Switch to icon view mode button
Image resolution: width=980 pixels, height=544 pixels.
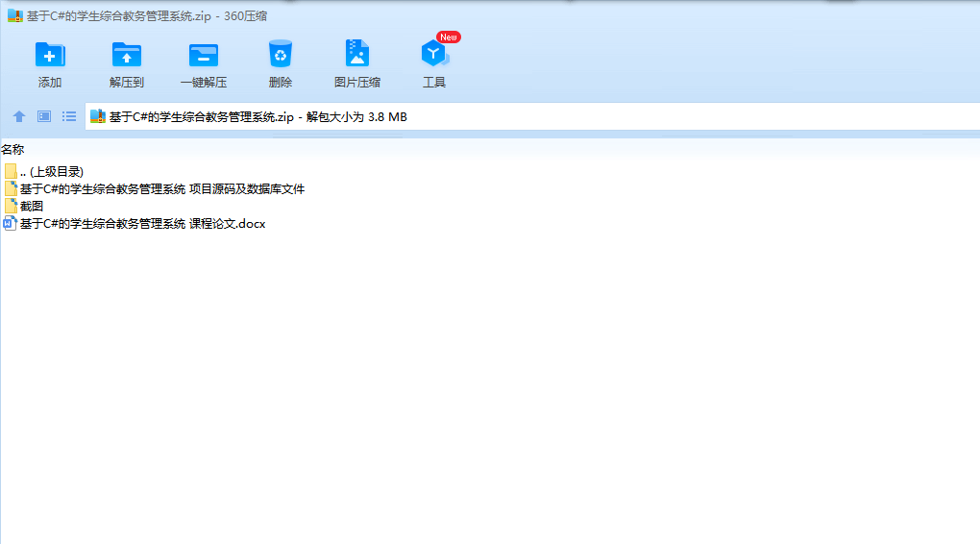pos(44,116)
